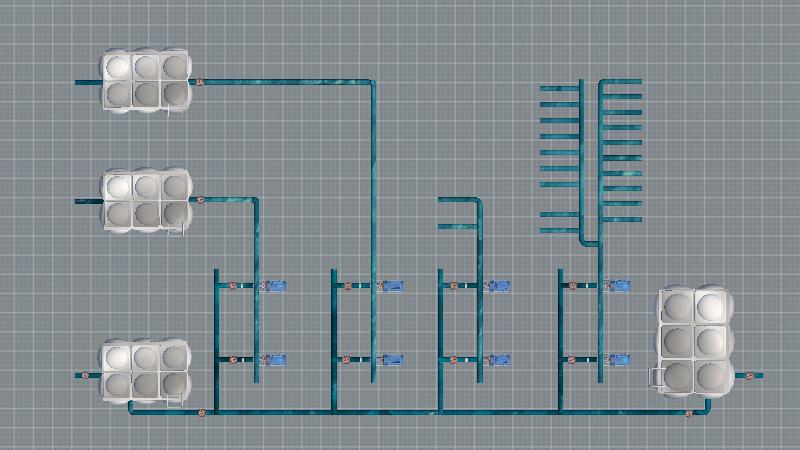Screen dimensions: 800x450
Task: Select the valve left of the first upper pump
Action: pos(232,287)
